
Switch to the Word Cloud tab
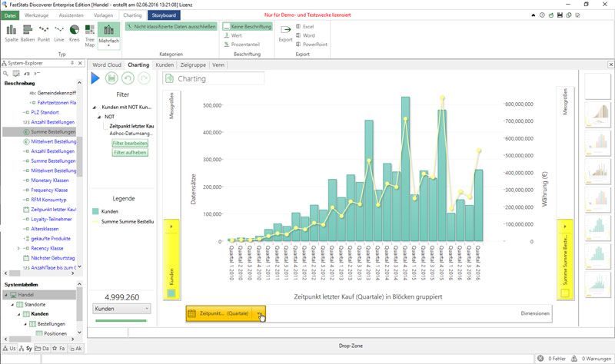coord(108,65)
